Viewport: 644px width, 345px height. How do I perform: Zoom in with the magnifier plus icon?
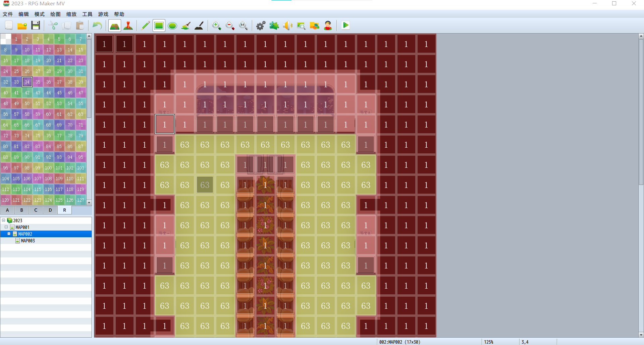tap(217, 26)
